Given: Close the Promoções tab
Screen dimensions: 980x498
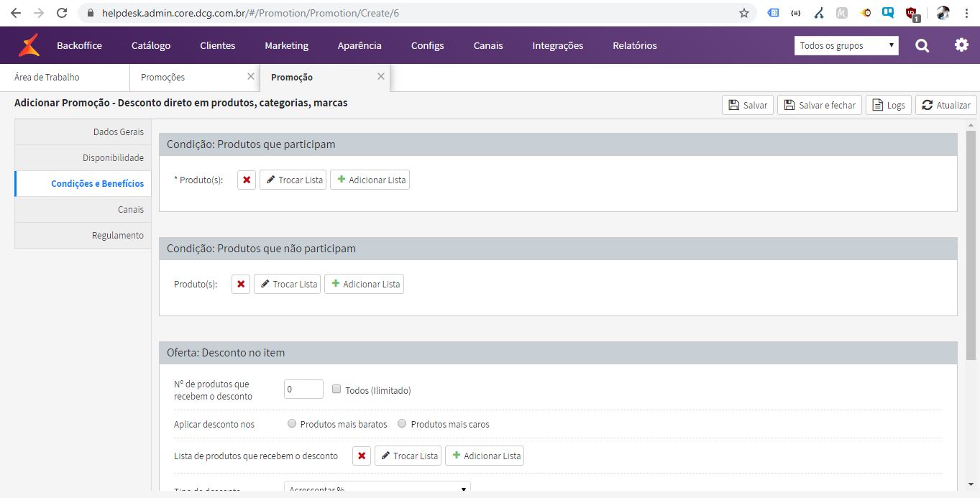Looking at the screenshot, I should 250,76.
